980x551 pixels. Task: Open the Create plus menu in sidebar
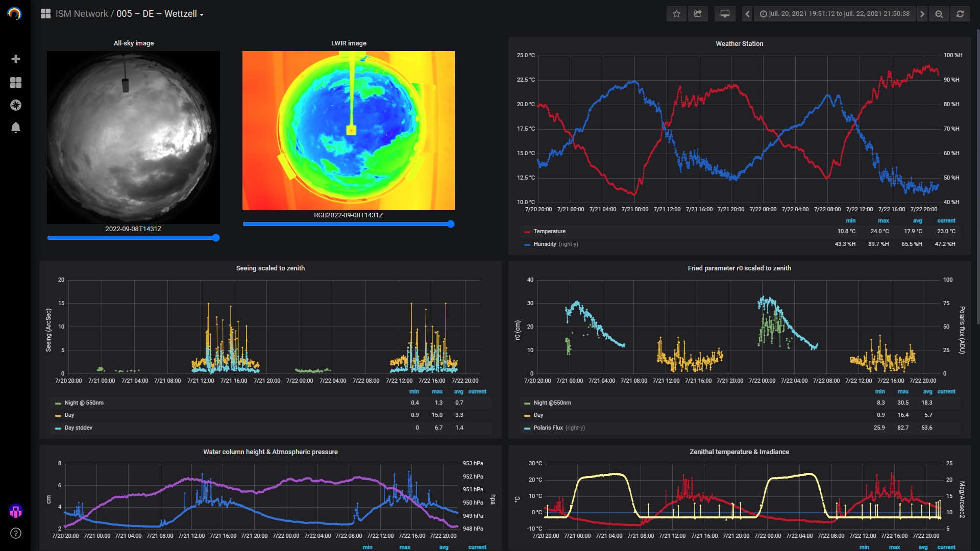pos(16,59)
